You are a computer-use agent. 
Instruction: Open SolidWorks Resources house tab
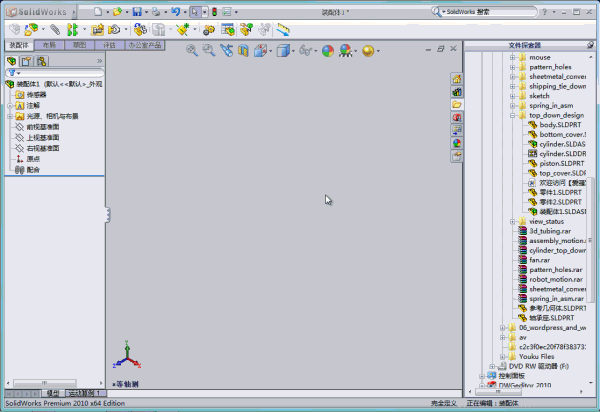(x=457, y=79)
